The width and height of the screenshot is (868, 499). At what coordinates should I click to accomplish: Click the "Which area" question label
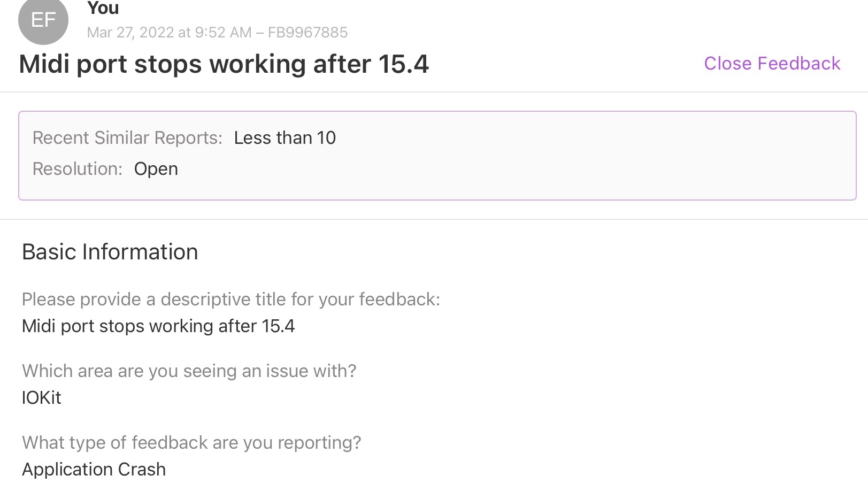coord(189,371)
